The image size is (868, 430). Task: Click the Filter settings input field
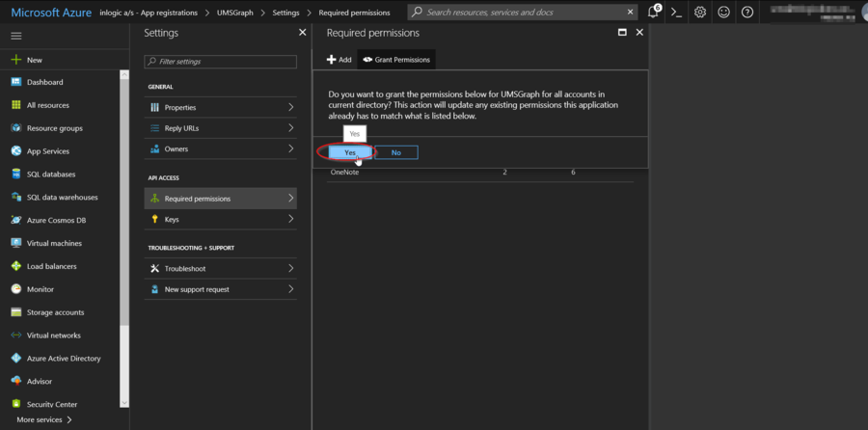click(221, 62)
